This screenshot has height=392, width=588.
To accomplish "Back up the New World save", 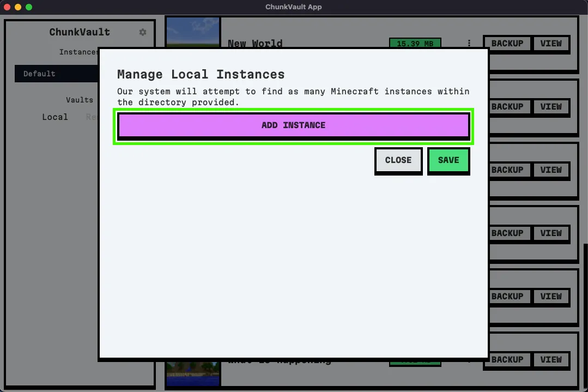I will [x=506, y=44].
